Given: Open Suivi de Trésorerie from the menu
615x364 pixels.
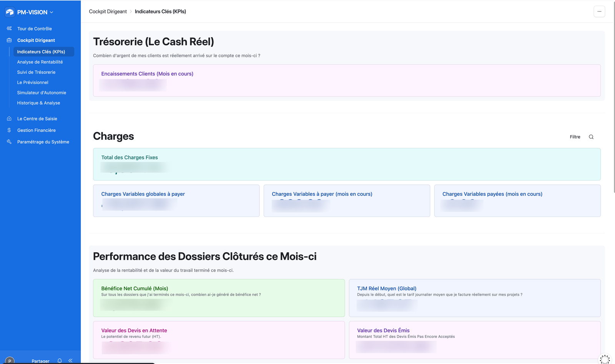Looking at the screenshot, I should point(36,72).
